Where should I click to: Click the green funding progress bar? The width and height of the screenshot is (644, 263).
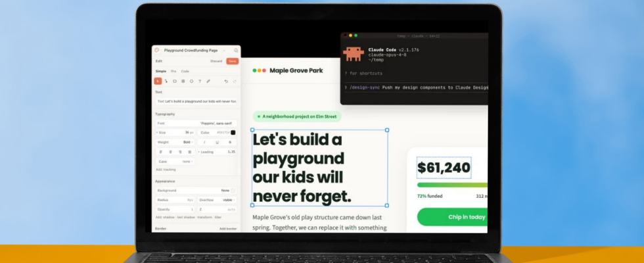(x=452, y=185)
